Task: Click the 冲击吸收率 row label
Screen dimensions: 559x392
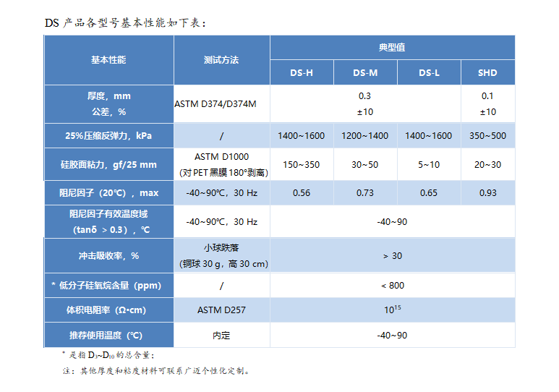Action: pos(108,255)
